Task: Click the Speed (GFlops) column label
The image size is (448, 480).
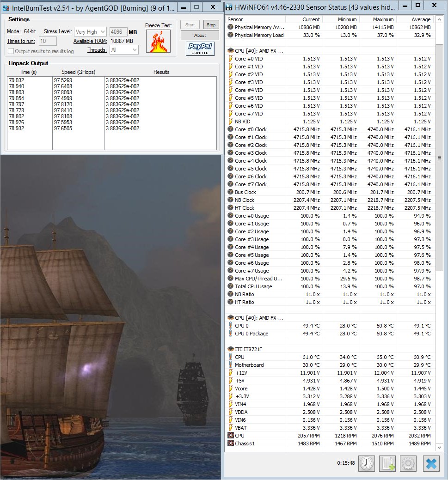Action: tap(79, 72)
